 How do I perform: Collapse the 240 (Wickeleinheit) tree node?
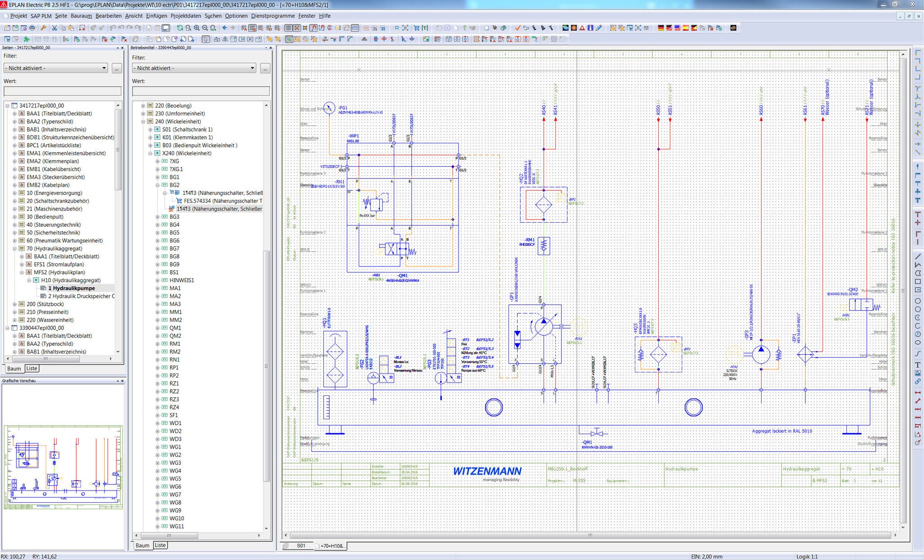(x=143, y=122)
